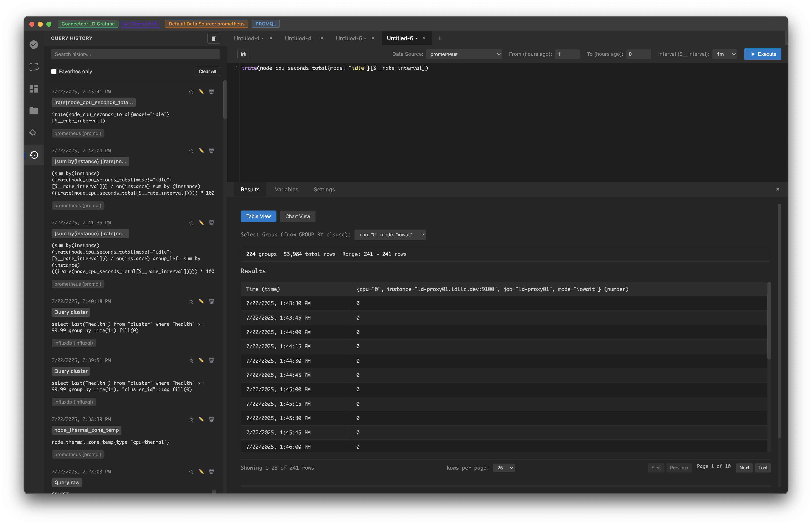812x525 pixels.
Task: Star the 2:41:35 PM history entry
Action: point(191,223)
